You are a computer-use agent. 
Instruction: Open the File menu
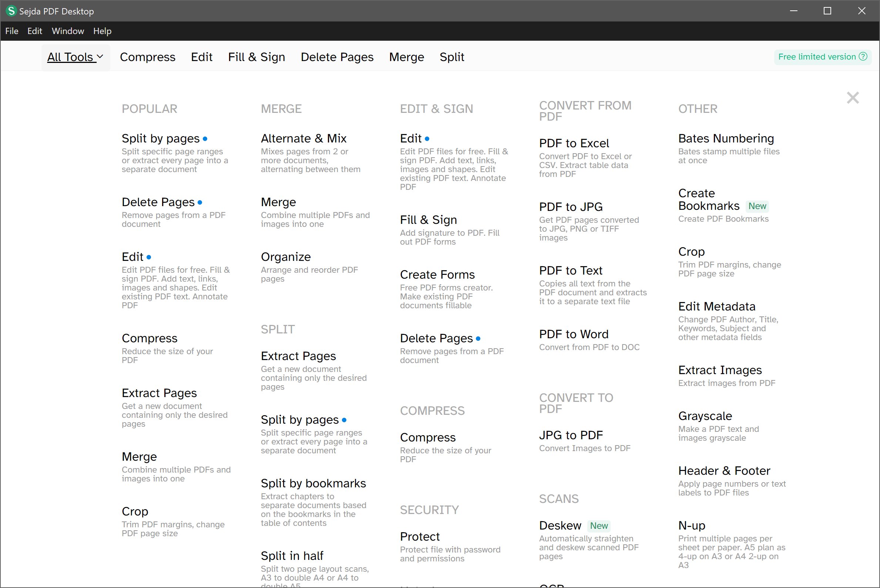11,31
